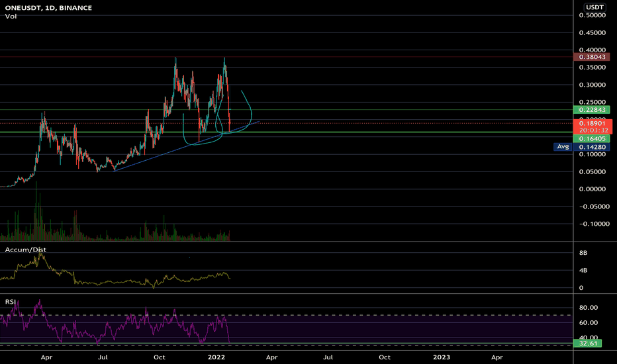Click the 32.61 RSI value label
617x364 pixels.
pos(587,343)
